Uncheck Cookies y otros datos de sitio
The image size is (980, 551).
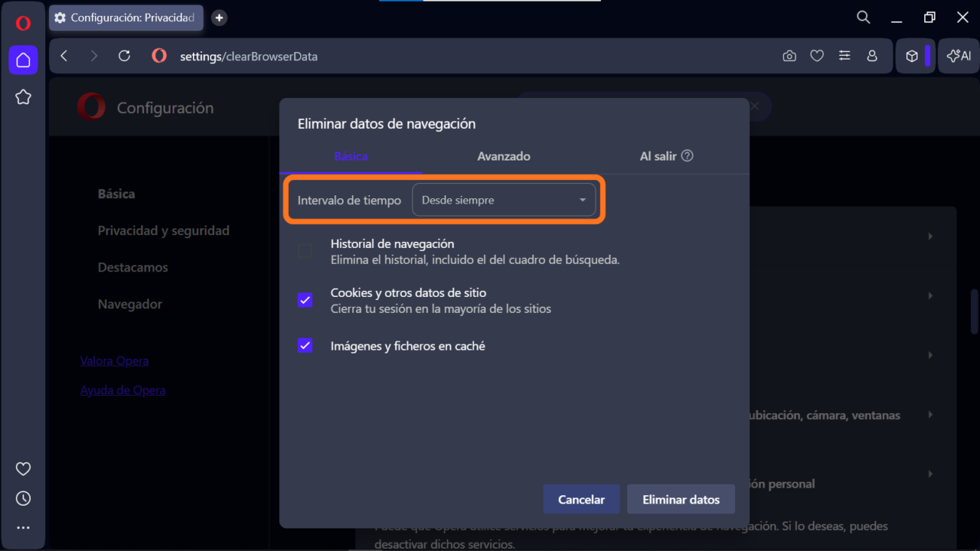pyautogui.click(x=305, y=300)
